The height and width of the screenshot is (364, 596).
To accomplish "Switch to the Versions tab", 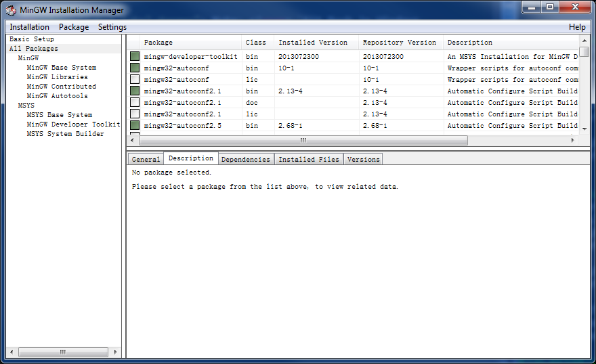I will 364,160.
